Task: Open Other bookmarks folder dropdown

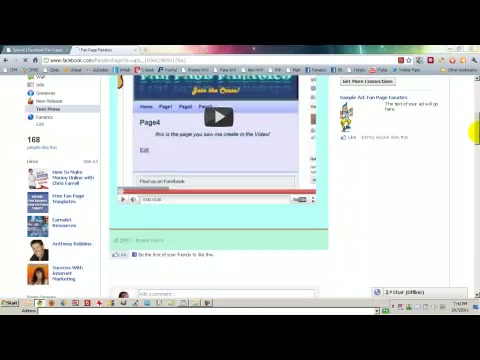Action: [x=459, y=70]
